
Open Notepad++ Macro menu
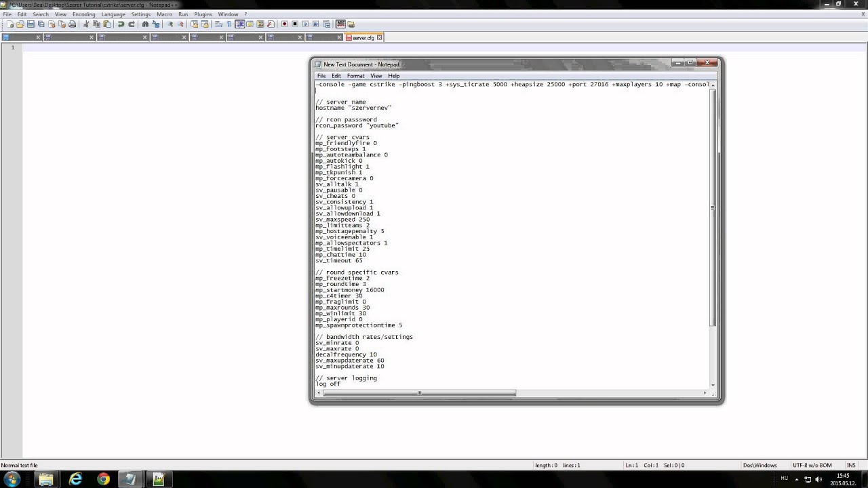pos(164,14)
